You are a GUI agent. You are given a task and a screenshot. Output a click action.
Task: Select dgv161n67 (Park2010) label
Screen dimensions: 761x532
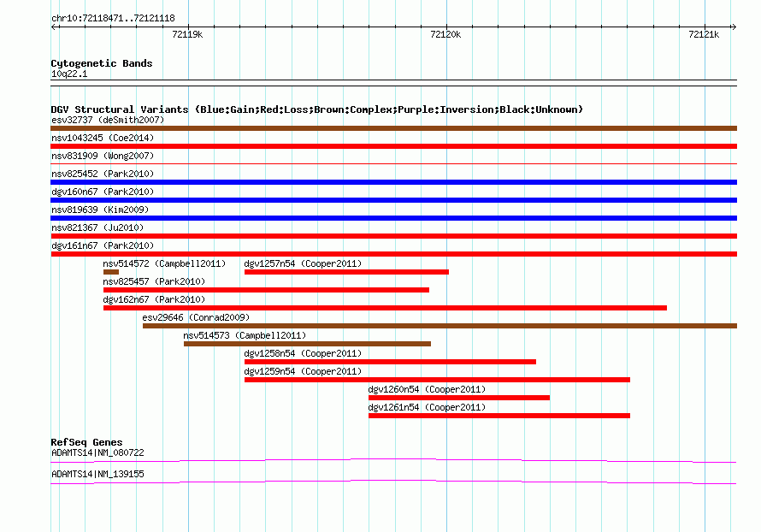tap(103, 245)
